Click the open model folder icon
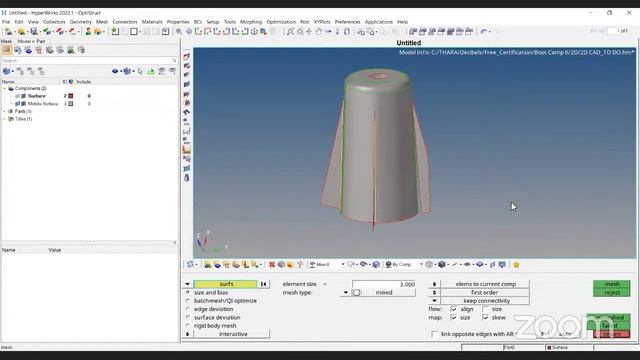 coord(21,31)
